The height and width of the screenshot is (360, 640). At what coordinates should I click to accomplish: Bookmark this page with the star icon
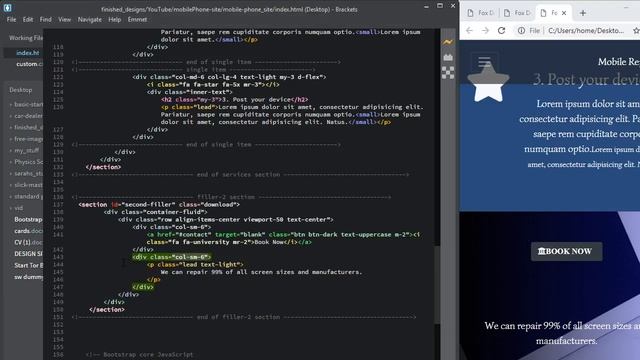point(636,30)
